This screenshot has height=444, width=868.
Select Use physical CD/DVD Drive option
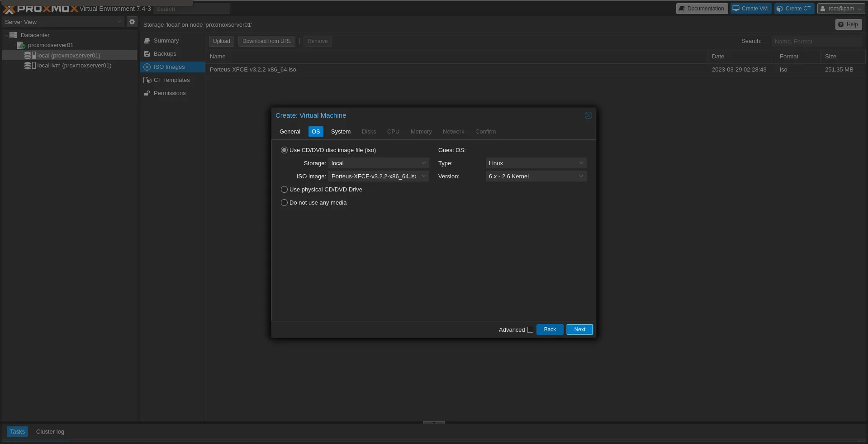point(284,190)
